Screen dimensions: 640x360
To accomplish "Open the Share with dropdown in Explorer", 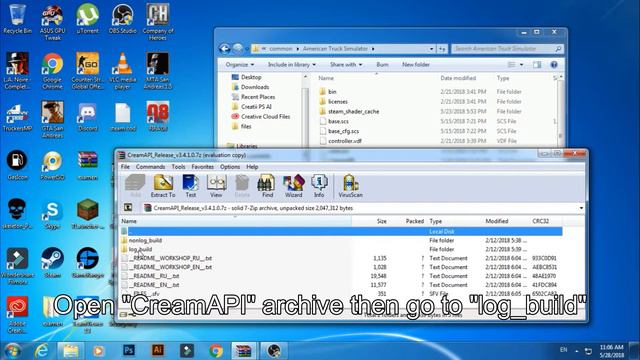I will (x=346, y=64).
